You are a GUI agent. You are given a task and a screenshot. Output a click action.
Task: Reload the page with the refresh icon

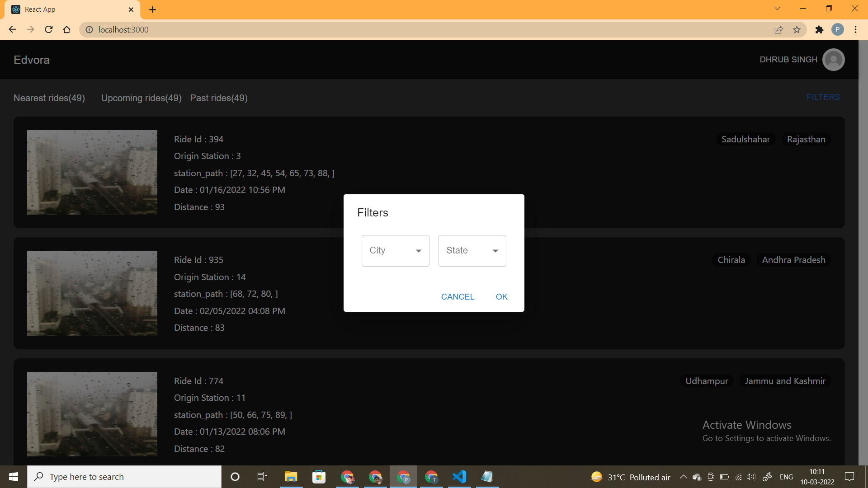[x=48, y=29]
